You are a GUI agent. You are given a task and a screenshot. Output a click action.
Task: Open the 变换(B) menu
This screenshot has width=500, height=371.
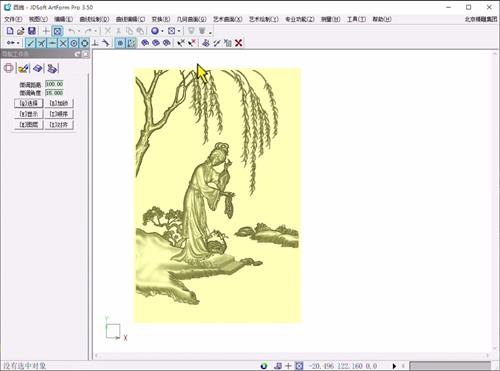tap(161, 19)
